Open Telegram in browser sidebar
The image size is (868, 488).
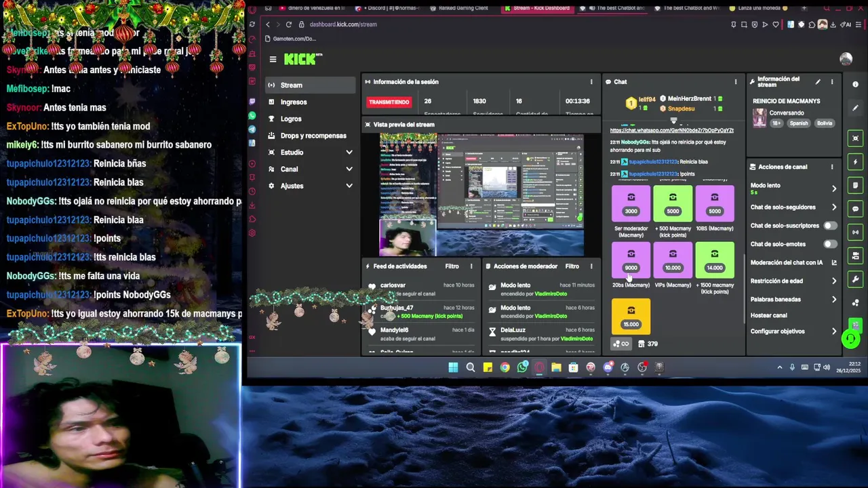pos(252,129)
